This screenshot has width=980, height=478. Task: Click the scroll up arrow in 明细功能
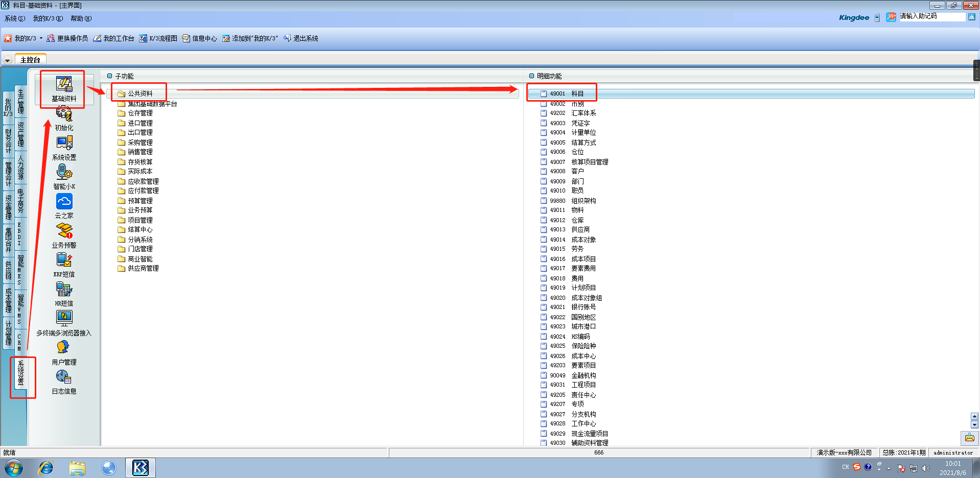tap(974, 416)
